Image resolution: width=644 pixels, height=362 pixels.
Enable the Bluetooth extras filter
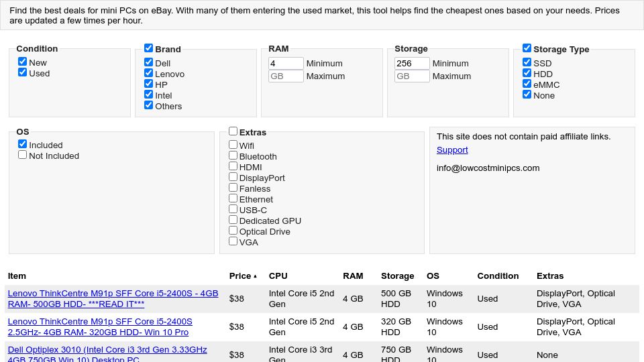tap(233, 155)
